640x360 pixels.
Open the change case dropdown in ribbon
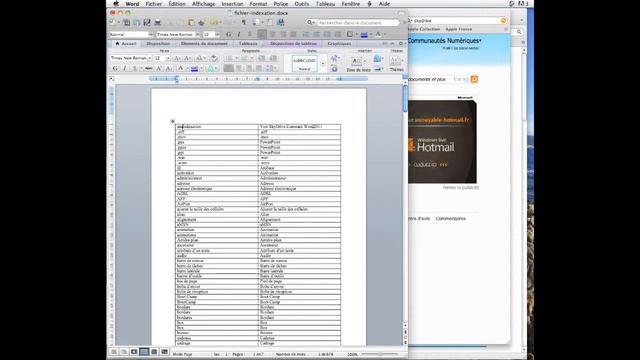pyautogui.click(x=201, y=58)
